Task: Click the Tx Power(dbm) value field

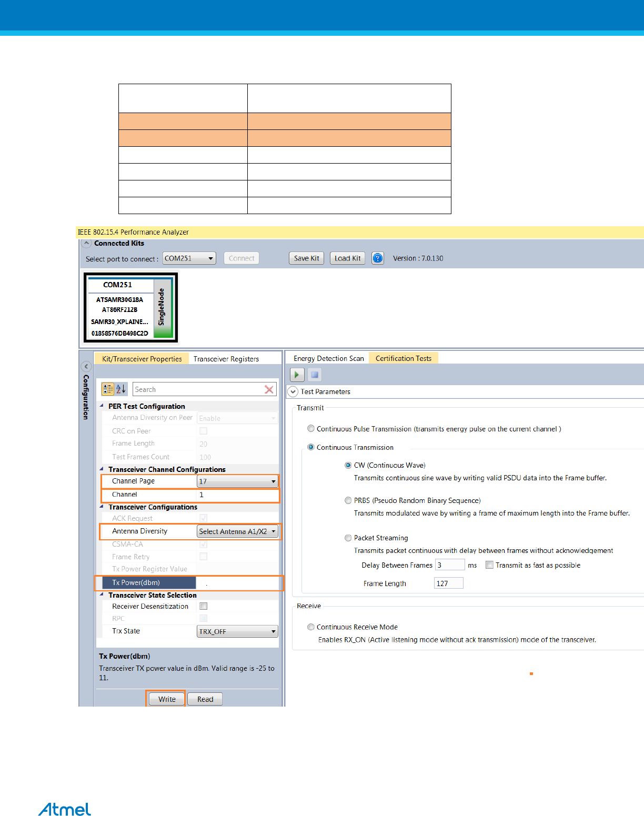Action: pyautogui.click(x=238, y=583)
